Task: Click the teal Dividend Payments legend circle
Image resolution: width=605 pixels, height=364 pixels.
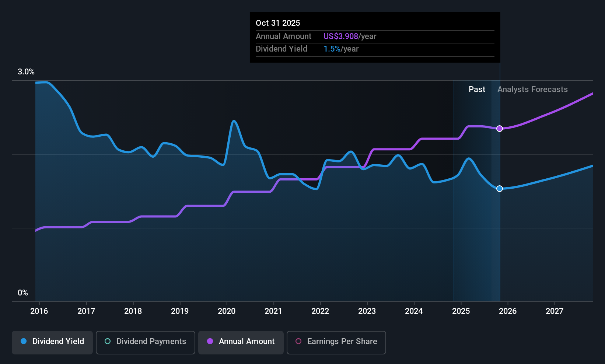Action: 108,341
